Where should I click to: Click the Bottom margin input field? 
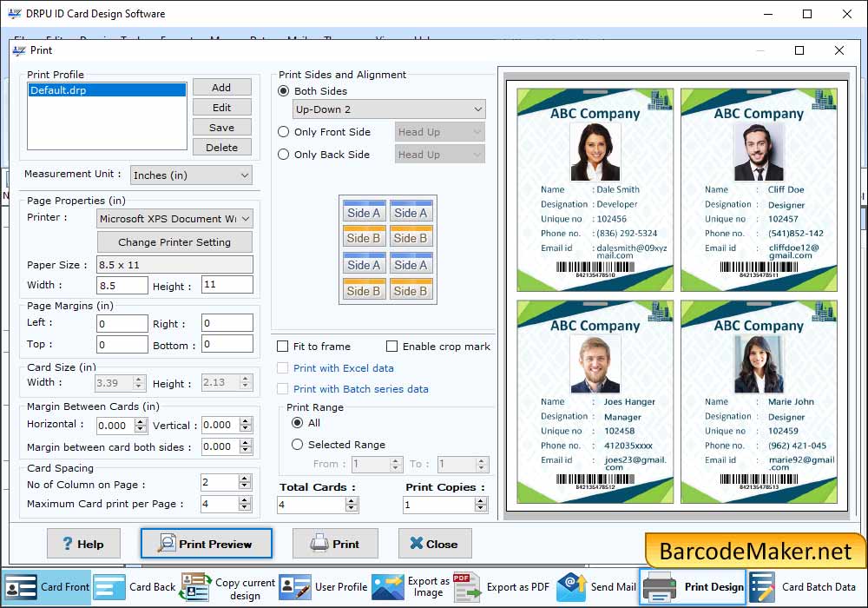click(227, 344)
